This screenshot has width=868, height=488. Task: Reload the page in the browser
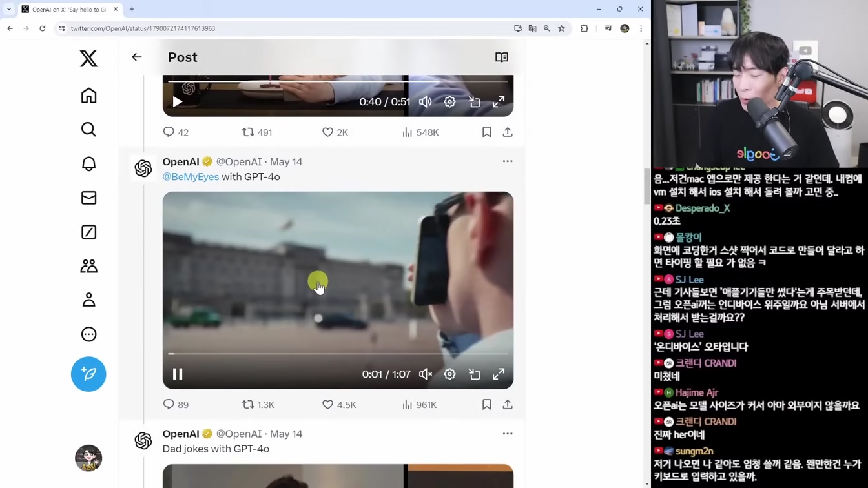coord(43,28)
